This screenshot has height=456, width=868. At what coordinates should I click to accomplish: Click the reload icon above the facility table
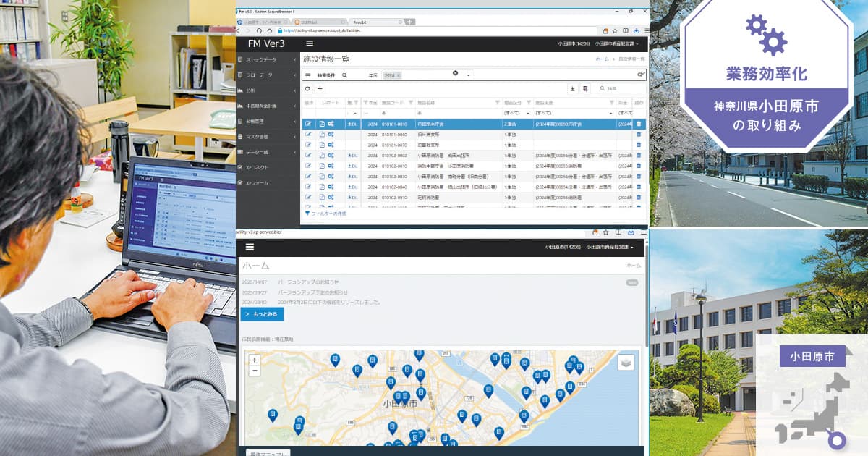(x=308, y=88)
